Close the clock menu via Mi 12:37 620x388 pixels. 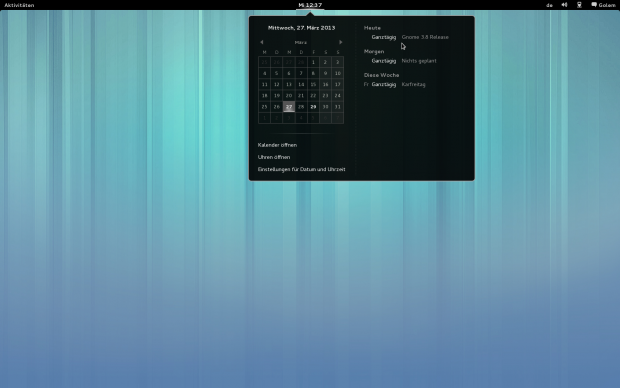[x=310, y=5]
